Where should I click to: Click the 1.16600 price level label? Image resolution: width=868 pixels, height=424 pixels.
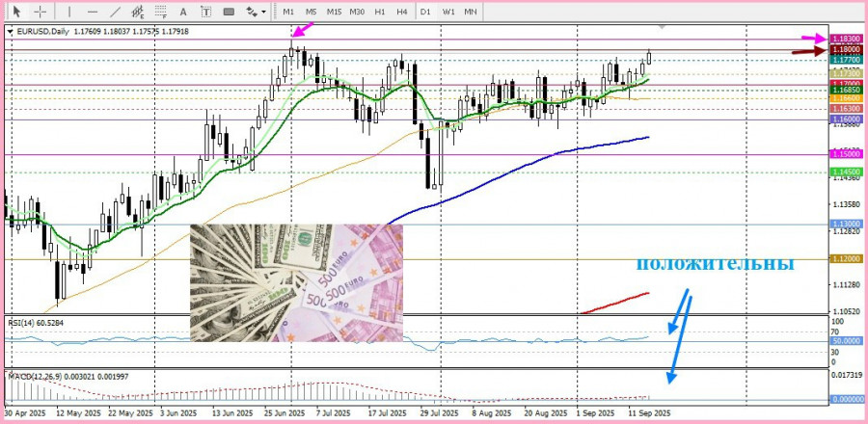pos(845,98)
